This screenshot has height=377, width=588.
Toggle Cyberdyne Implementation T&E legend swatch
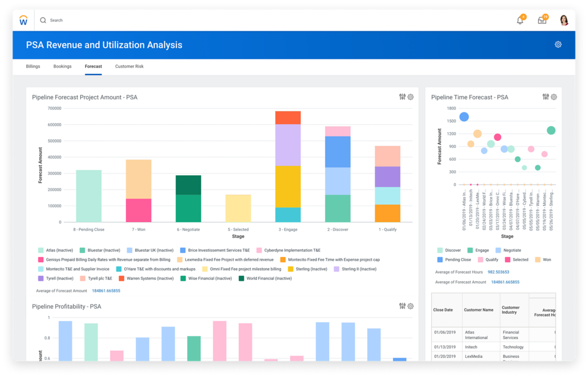[259, 250]
